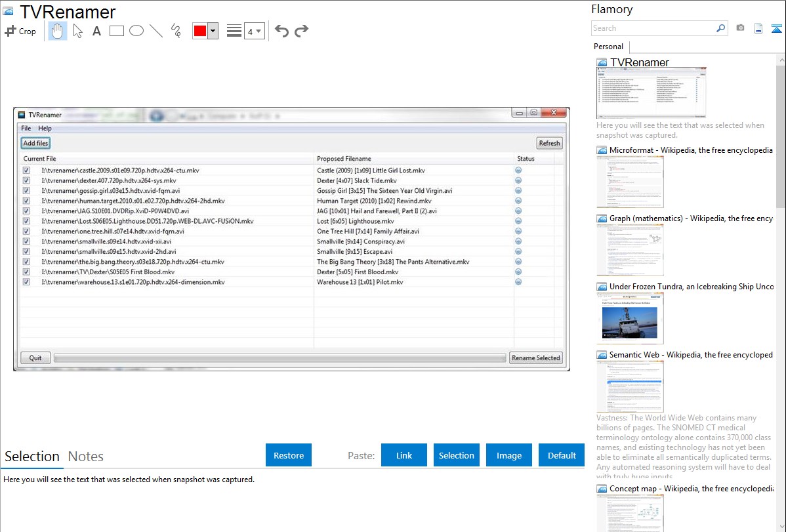Open the Under Frozen Tundra snapshot thumbnail

[x=630, y=318]
